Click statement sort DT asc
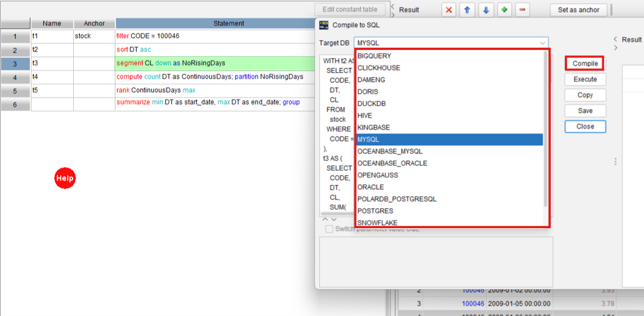Screen dimensions: 644x316 click(x=215, y=50)
